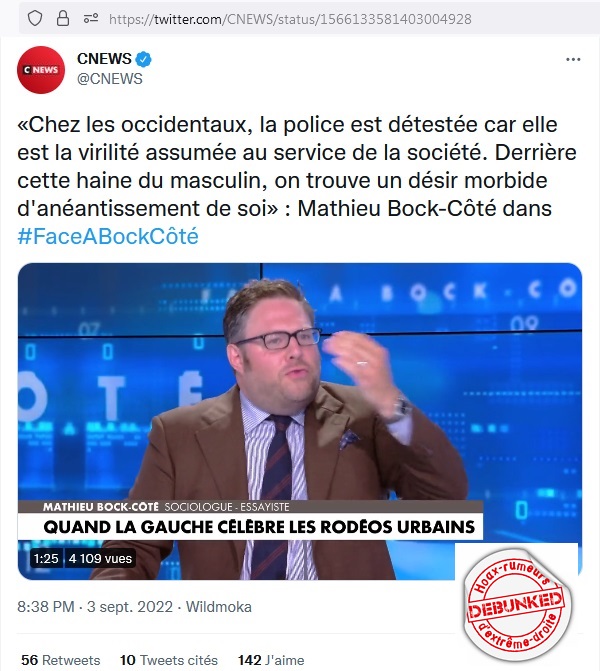The height and width of the screenshot is (671, 600).
Task: Click the tweet quote text body
Action: pos(297,166)
